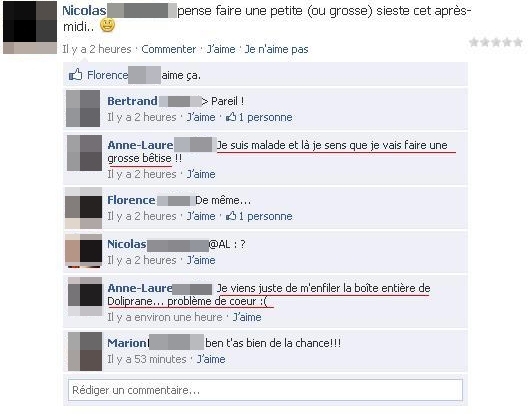This screenshot has height=420, width=529.
Task: Like Bertrand's Pareil comment with J'aime
Action: 201,117
